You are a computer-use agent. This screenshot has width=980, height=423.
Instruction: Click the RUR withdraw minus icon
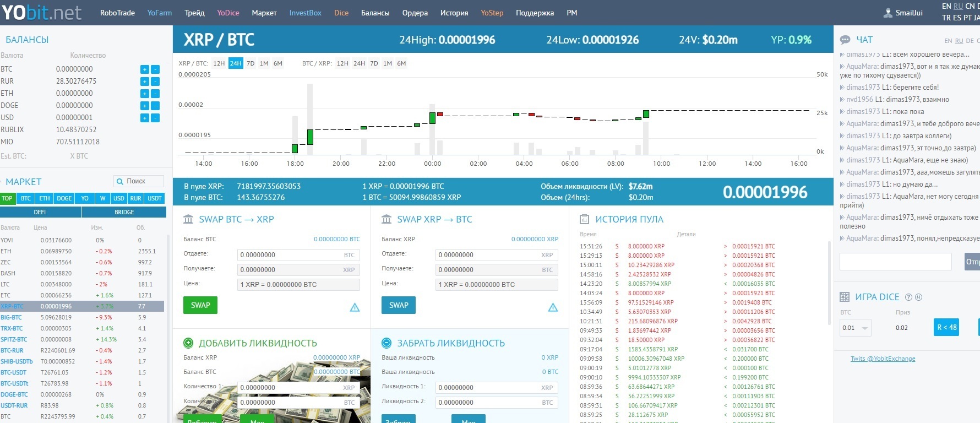pos(155,82)
